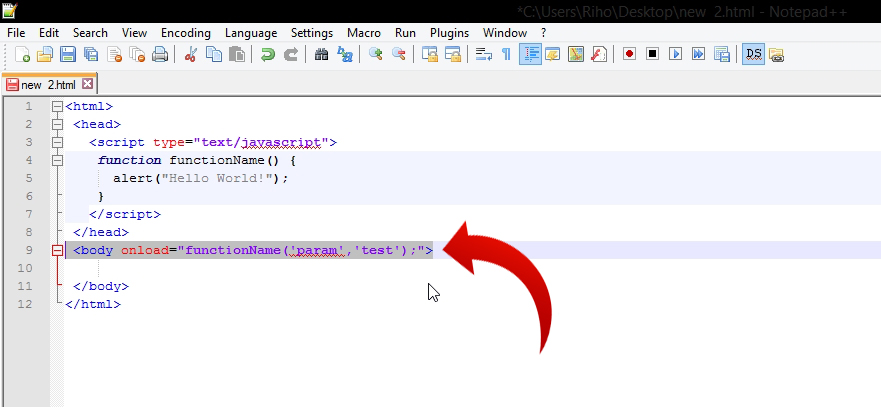Toggle the indent guide icon
881x407 pixels.
(530, 55)
